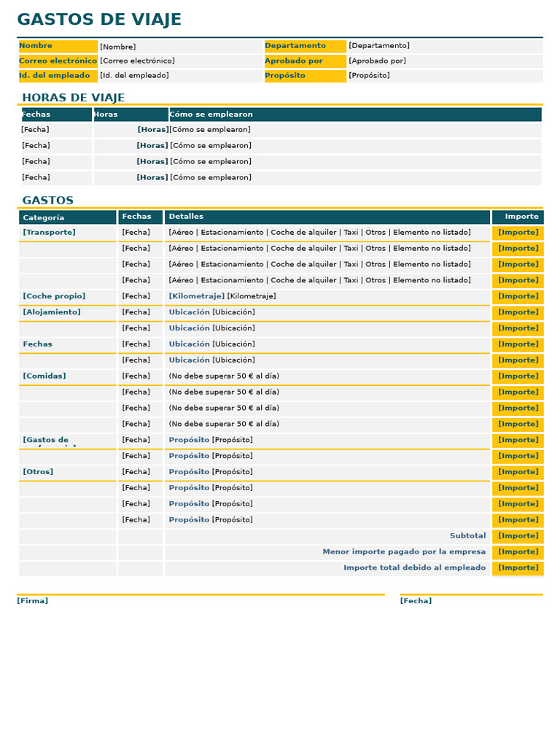560x747 pixels.
Task: Select the Horas column header
Action: (131, 115)
